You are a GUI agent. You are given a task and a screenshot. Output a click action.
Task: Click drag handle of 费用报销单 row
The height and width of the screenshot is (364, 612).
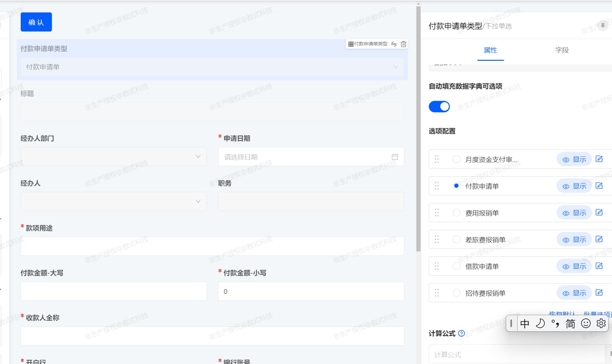437,212
